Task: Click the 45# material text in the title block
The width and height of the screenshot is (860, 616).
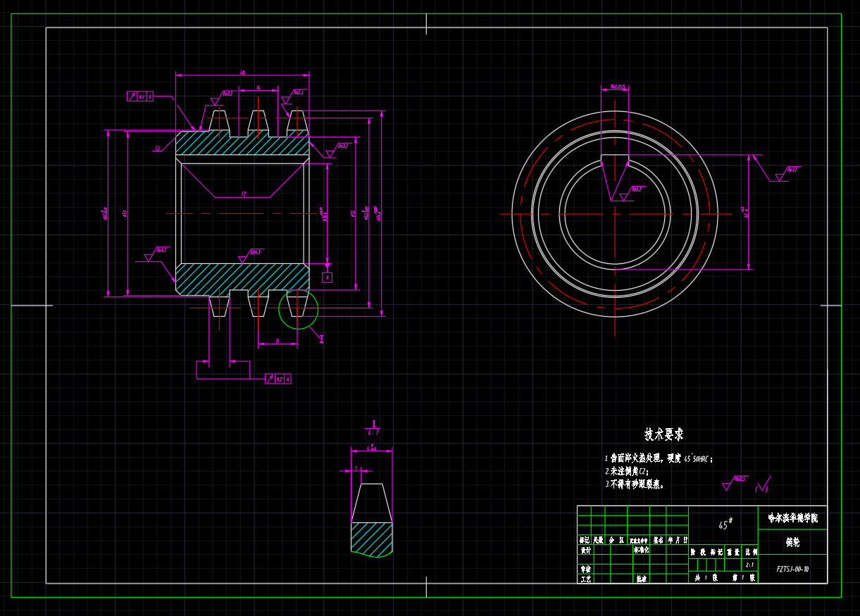Action: pyautogui.click(x=725, y=524)
